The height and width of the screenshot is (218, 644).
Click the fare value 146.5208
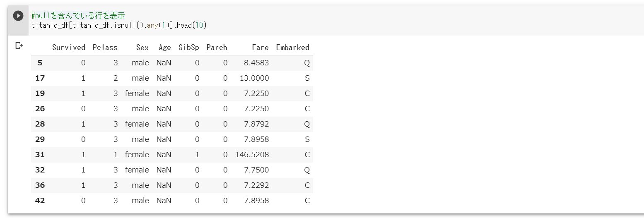(252, 155)
